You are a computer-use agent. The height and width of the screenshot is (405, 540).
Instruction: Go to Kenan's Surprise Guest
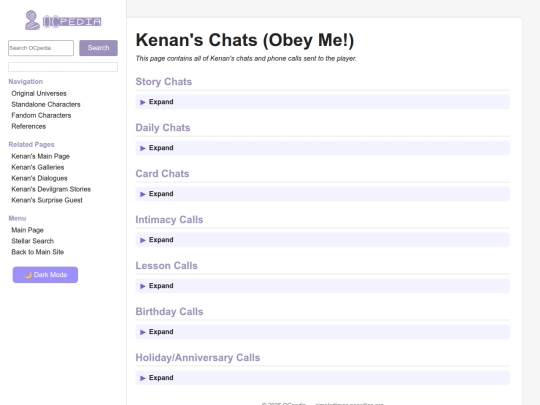pyautogui.click(x=47, y=200)
